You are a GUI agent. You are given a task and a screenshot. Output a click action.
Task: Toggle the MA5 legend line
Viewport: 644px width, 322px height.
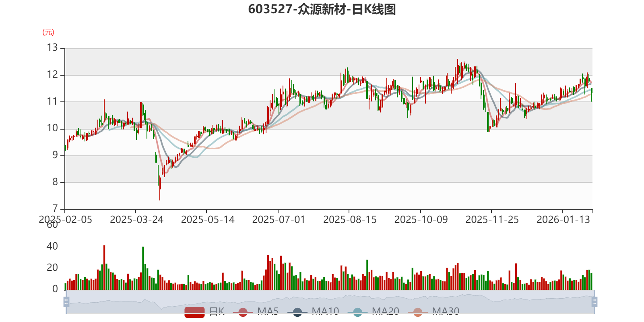256,312
